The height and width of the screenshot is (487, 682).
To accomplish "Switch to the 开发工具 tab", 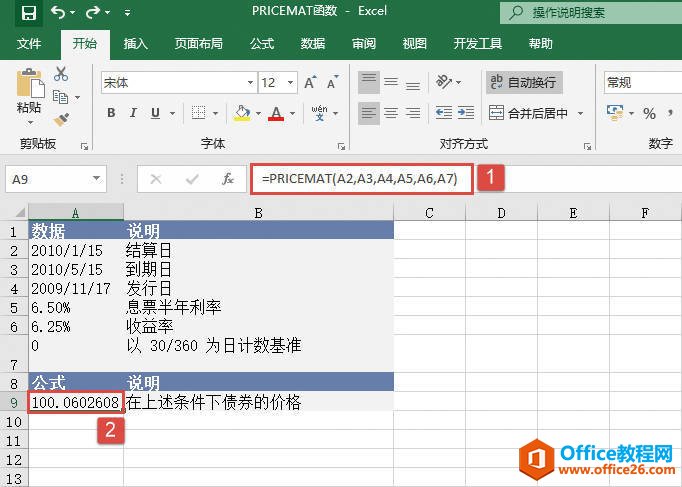I will (x=478, y=43).
